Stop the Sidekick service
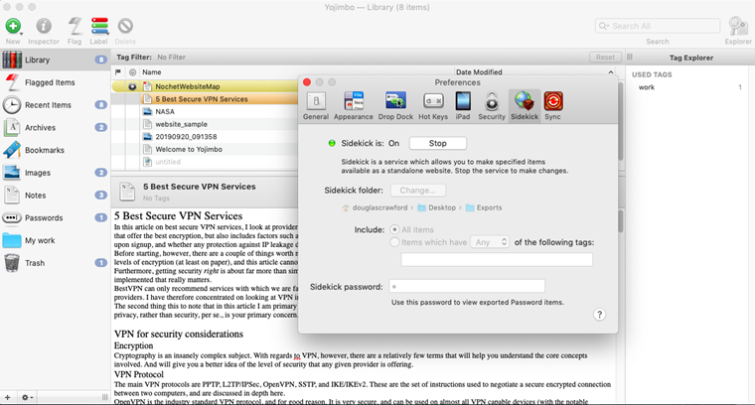The width and height of the screenshot is (755, 405). click(x=438, y=144)
